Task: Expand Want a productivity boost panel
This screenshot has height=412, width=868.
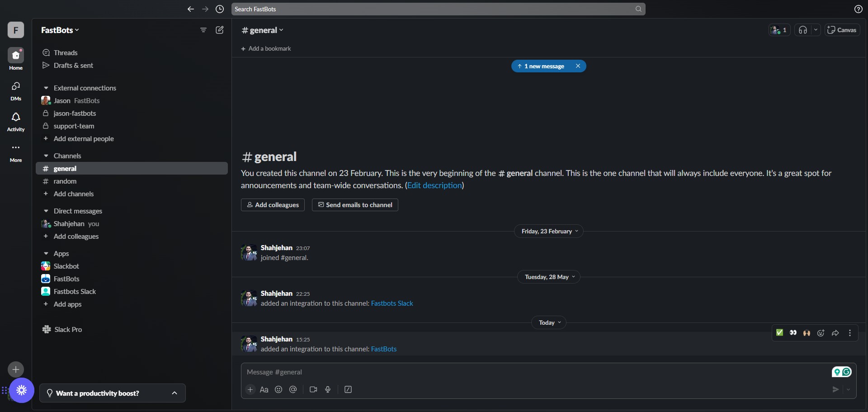Action: click(x=113, y=393)
